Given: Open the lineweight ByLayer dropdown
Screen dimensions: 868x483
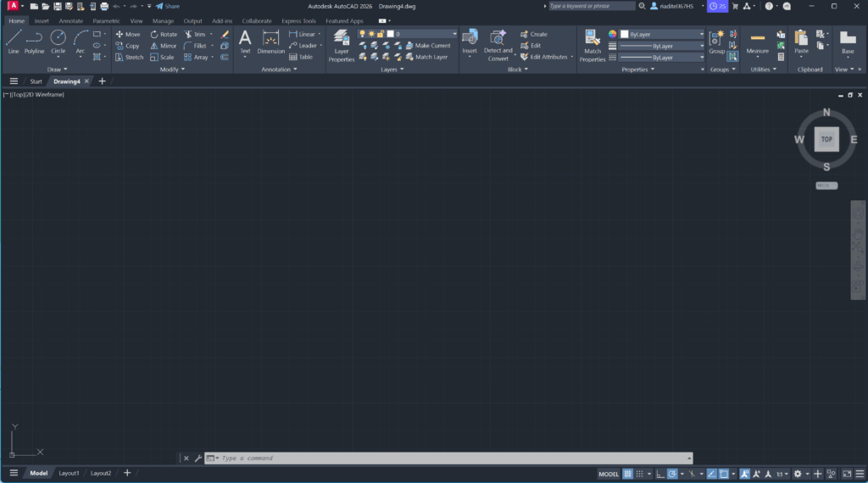Looking at the screenshot, I should pyautogui.click(x=662, y=46).
